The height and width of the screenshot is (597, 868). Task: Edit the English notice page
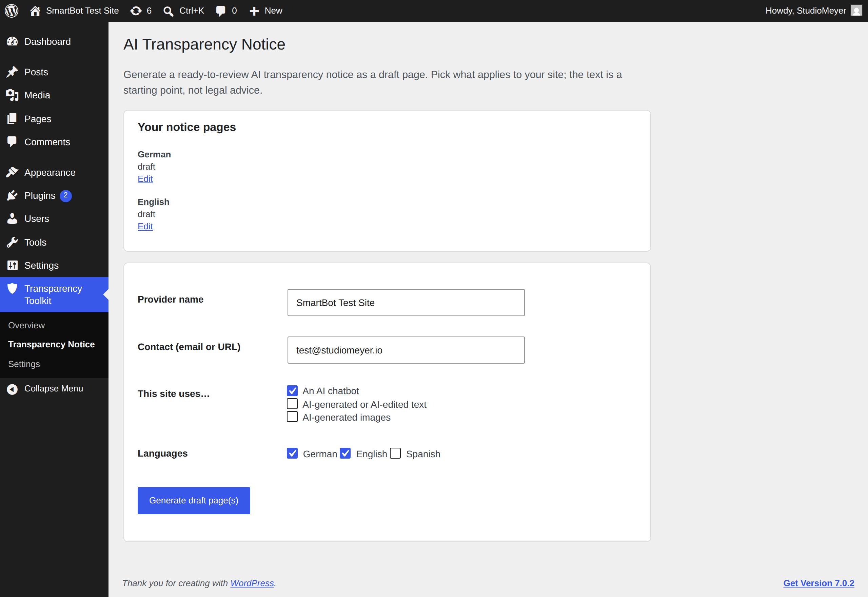coord(145,226)
